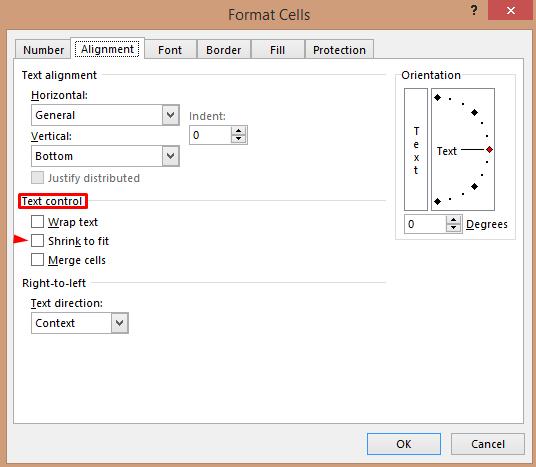This screenshot has width=536, height=467.
Task: Open the Text direction Context dropdown arrow
Action: point(120,323)
